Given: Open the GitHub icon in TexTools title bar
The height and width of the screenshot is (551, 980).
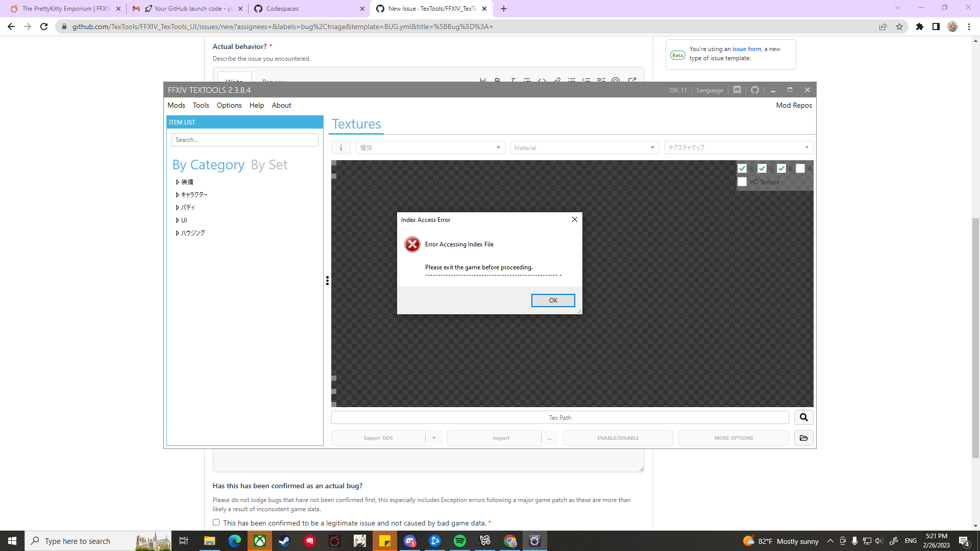Looking at the screenshot, I should (755, 90).
